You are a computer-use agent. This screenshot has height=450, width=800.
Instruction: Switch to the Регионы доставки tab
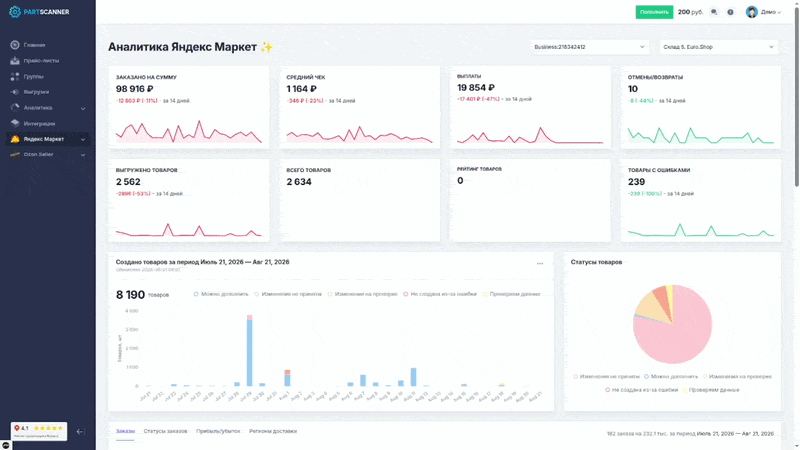pos(273,431)
